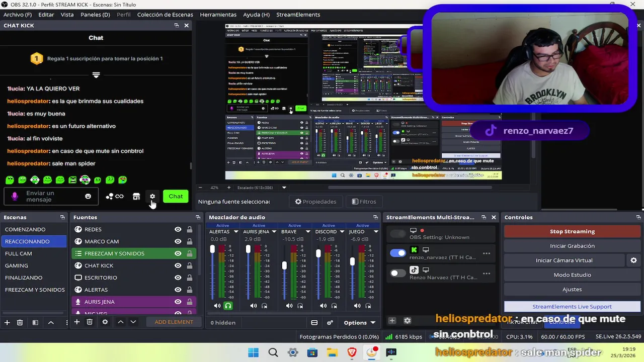Open StreamElements multistream settings gear
Screen dimensions: 644x362
[x=408, y=320]
